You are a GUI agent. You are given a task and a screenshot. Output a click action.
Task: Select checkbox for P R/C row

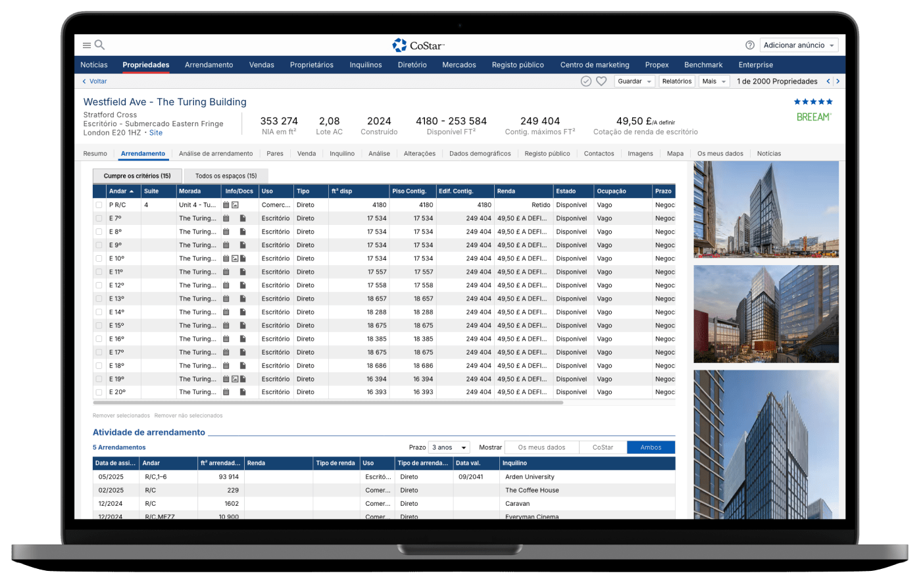point(99,205)
